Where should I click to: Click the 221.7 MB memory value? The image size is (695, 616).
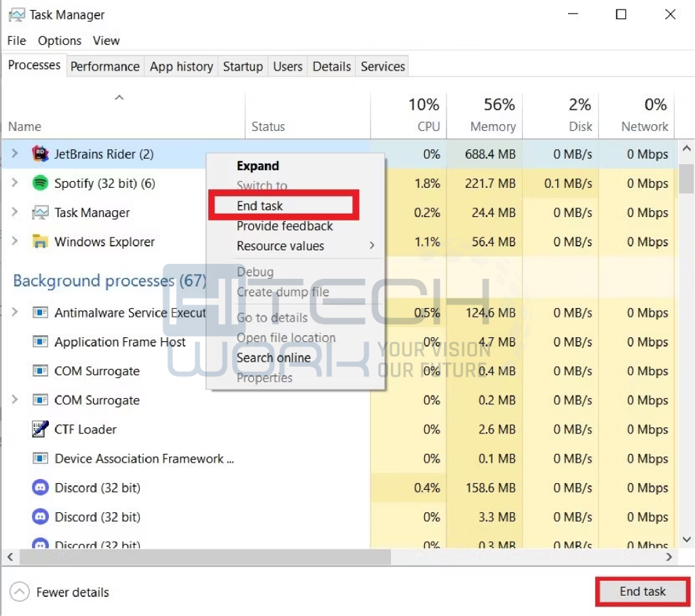click(490, 183)
